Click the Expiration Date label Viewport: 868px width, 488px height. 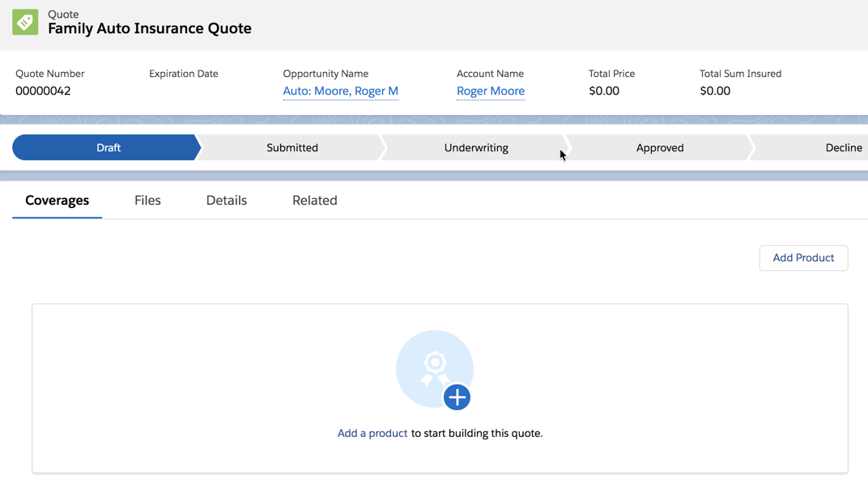(x=183, y=74)
